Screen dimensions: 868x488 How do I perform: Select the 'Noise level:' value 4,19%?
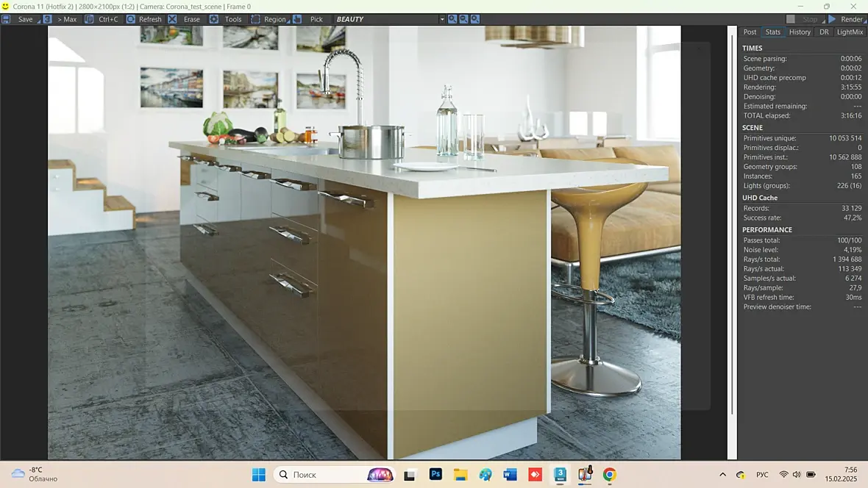(x=853, y=250)
